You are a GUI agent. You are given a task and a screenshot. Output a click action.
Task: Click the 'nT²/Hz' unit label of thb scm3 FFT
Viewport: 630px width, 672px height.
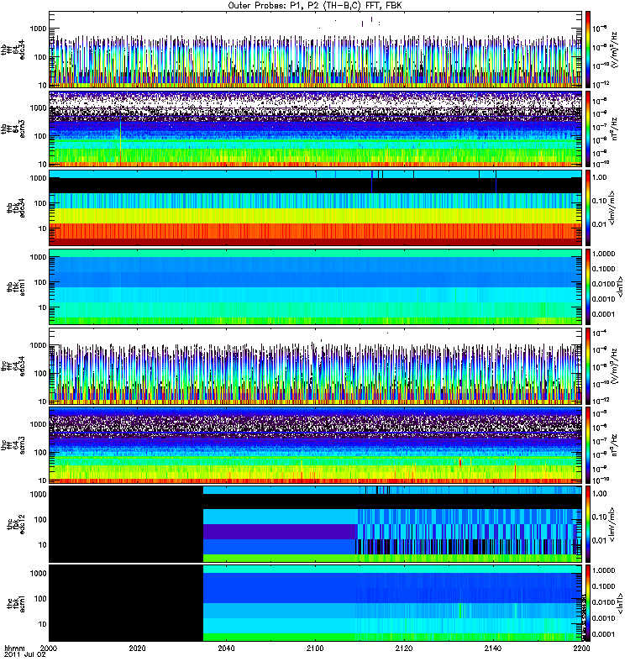[615, 129]
